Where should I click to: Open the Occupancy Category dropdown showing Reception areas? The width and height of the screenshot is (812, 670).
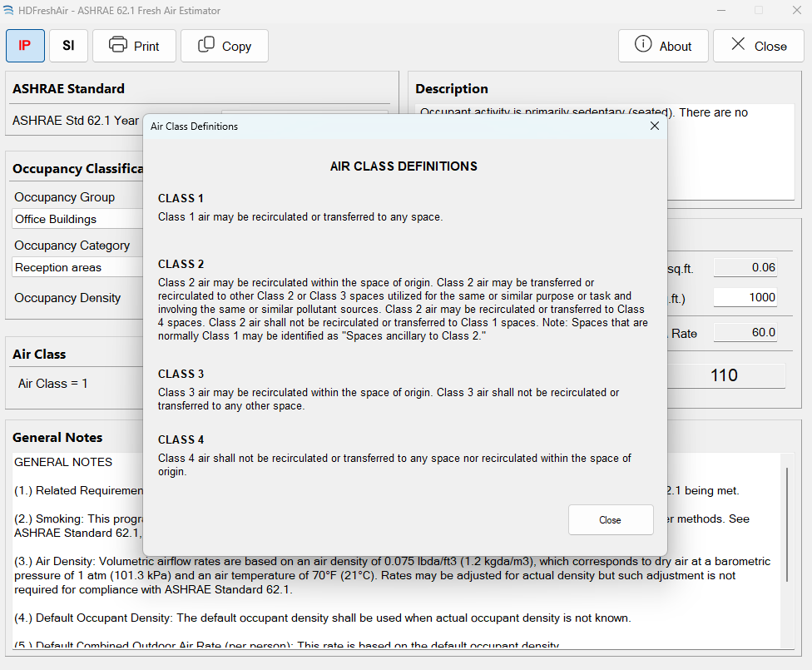77,267
